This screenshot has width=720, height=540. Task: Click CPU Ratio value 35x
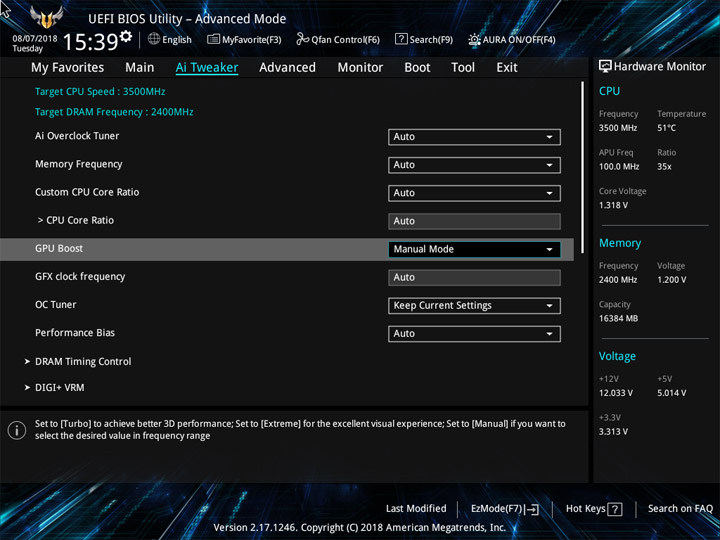(664, 167)
